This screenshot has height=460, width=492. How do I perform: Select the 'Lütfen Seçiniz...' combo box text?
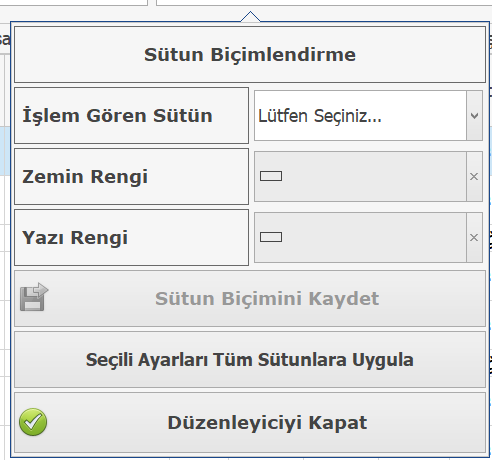pos(320,116)
